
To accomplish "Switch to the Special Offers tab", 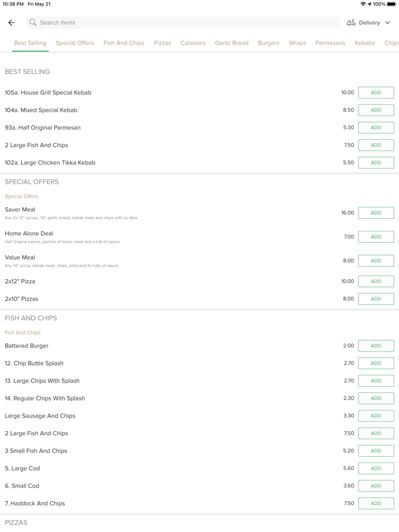I will 75,43.
